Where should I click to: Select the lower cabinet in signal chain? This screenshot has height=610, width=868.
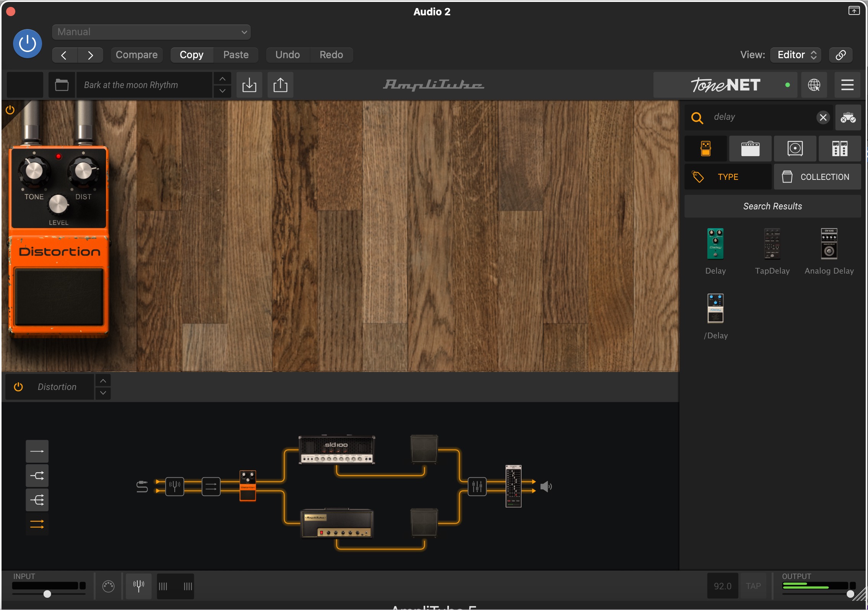pos(424,523)
